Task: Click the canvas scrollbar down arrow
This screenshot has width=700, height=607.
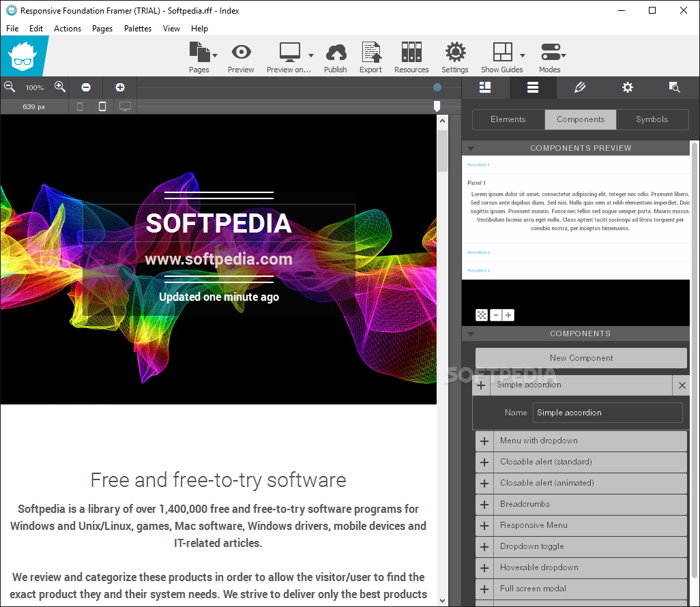Action: 442,601
